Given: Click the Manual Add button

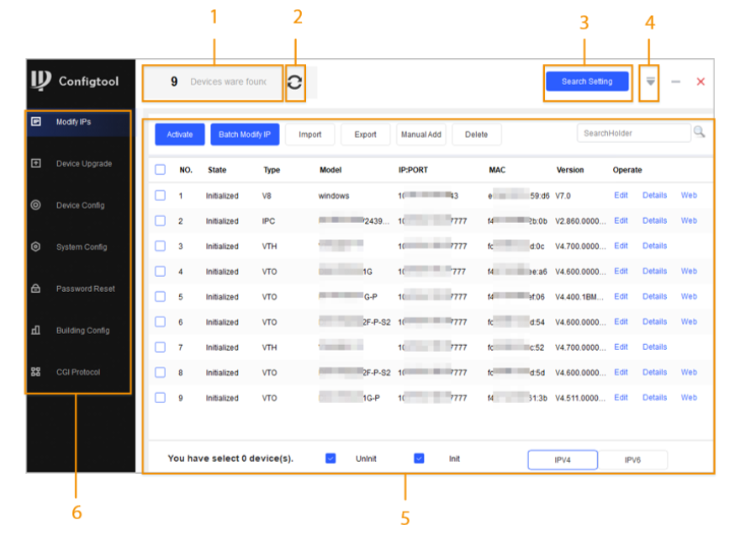Looking at the screenshot, I should tap(421, 135).
